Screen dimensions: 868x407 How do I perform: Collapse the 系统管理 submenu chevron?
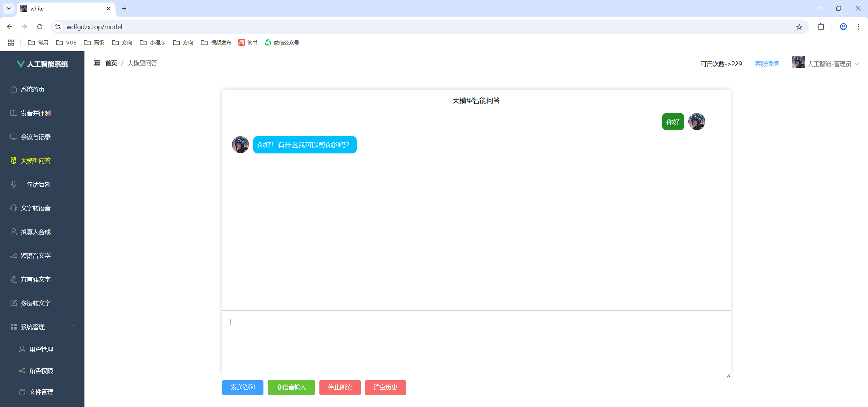point(73,326)
